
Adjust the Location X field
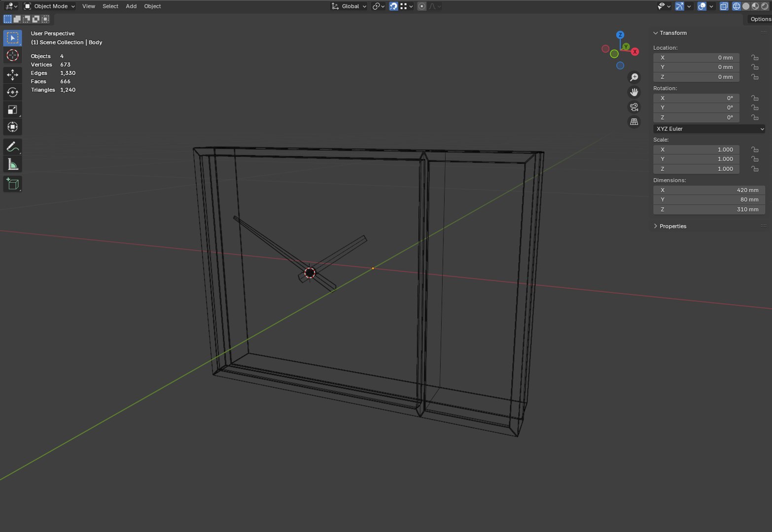(x=696, y=58)
